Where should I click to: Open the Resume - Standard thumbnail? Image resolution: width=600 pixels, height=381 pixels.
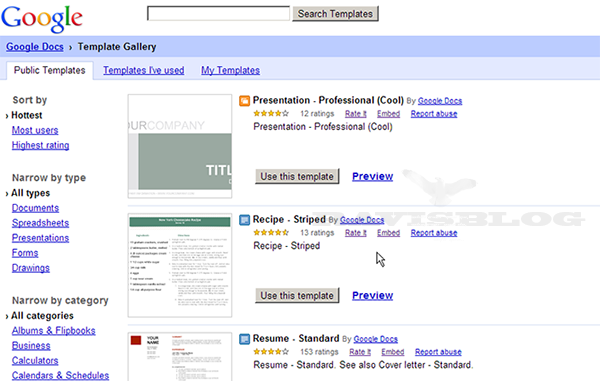click(180, 357)
